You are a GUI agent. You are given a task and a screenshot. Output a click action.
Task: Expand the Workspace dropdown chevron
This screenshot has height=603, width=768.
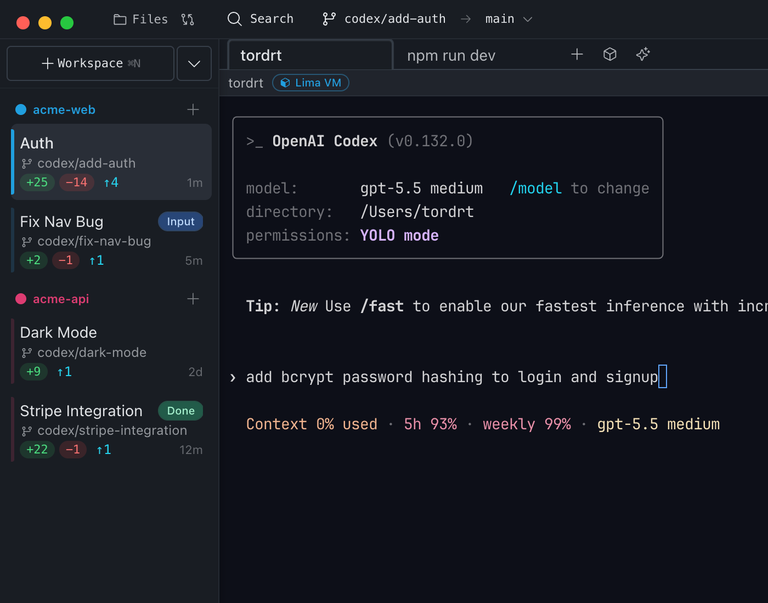pos(194,63)
